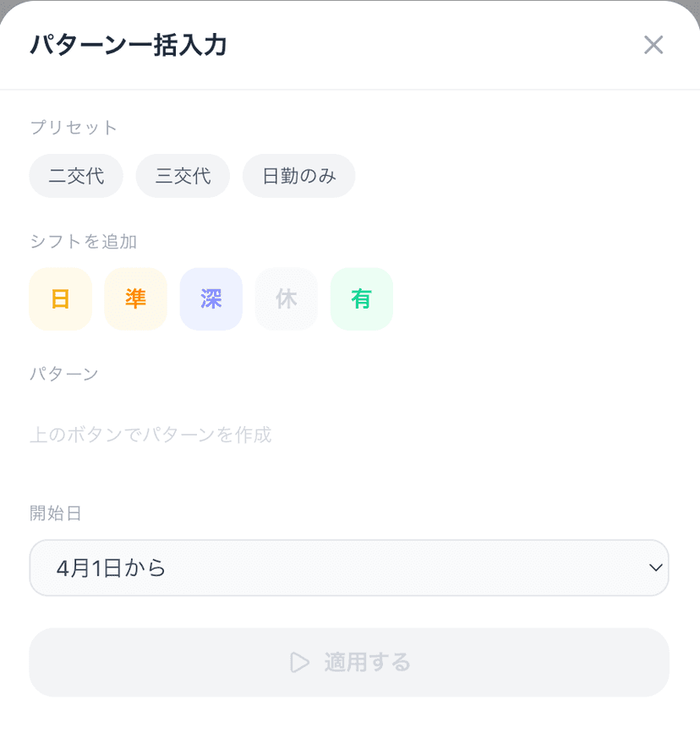Click the play icon beside 適用する
This screenshot has width=700, height=733.
(299, 662)
